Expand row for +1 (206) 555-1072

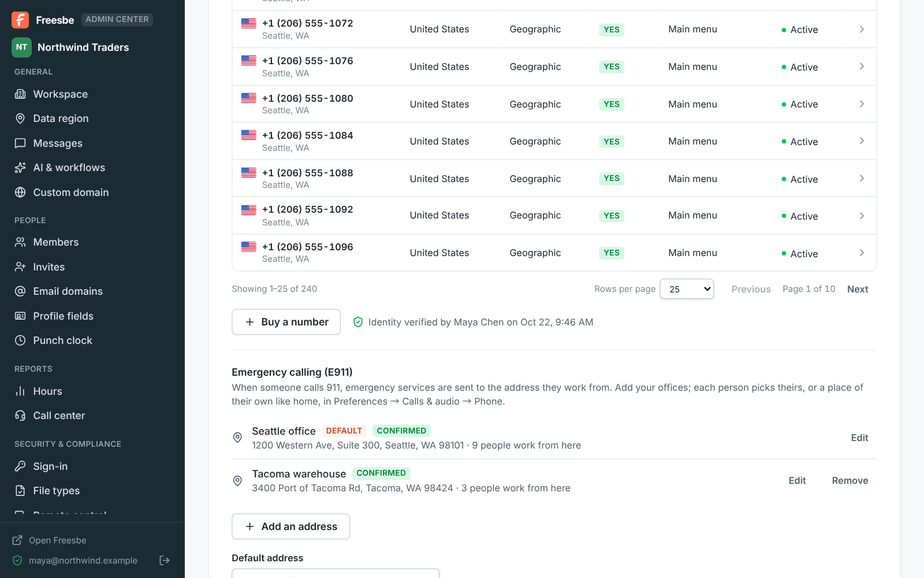[x=862, y=29]
